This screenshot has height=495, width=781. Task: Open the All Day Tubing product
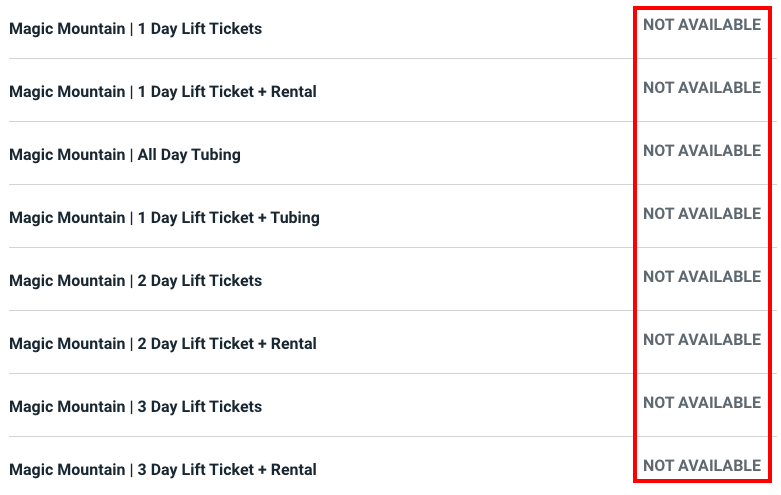125,155
